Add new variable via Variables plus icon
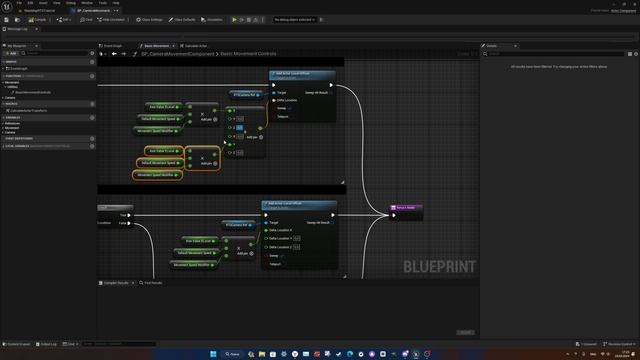 click(92, 118)
